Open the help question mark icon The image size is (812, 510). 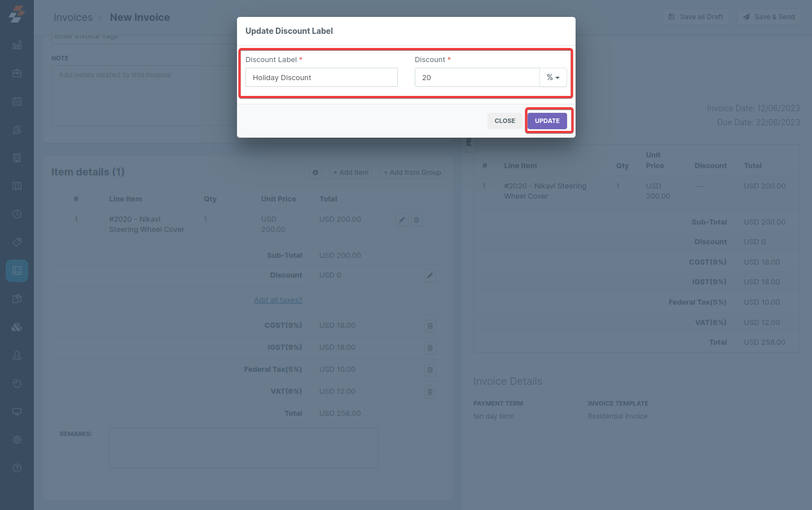pyautogui.click(x=17, y=468)
